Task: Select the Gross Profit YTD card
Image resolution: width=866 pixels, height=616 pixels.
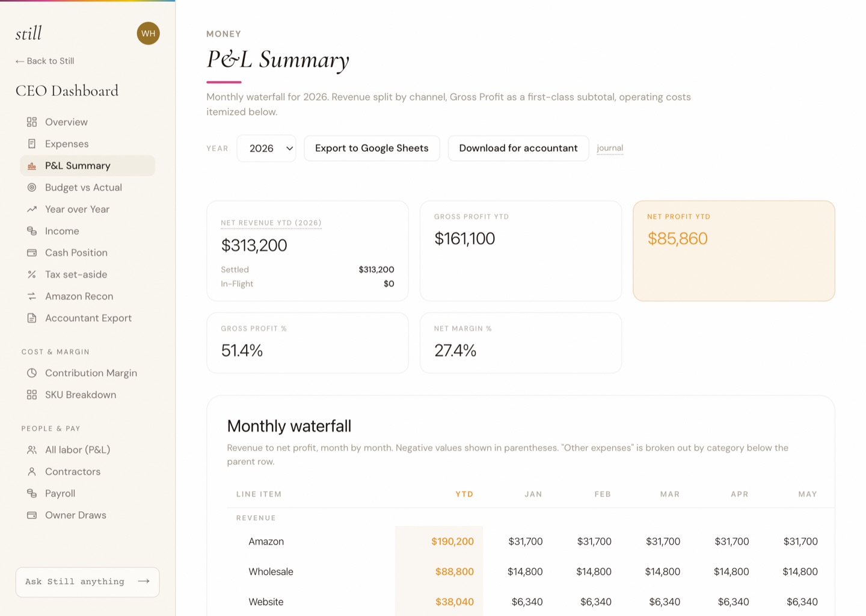Action: (521, 251)
